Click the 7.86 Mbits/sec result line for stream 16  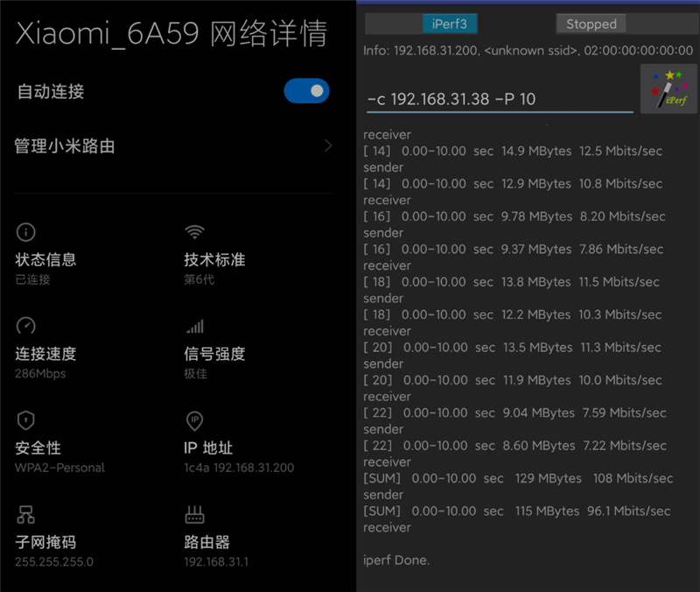click(x=513, y=249)
